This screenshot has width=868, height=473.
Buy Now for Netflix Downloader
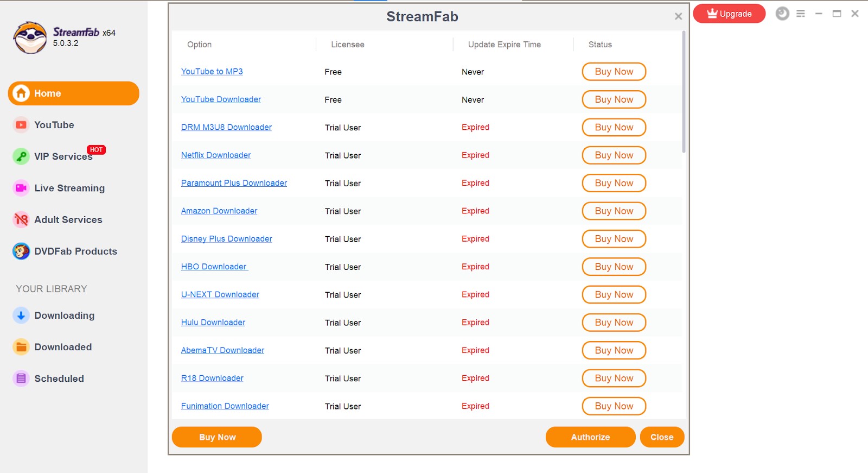(x=614, y=155)
